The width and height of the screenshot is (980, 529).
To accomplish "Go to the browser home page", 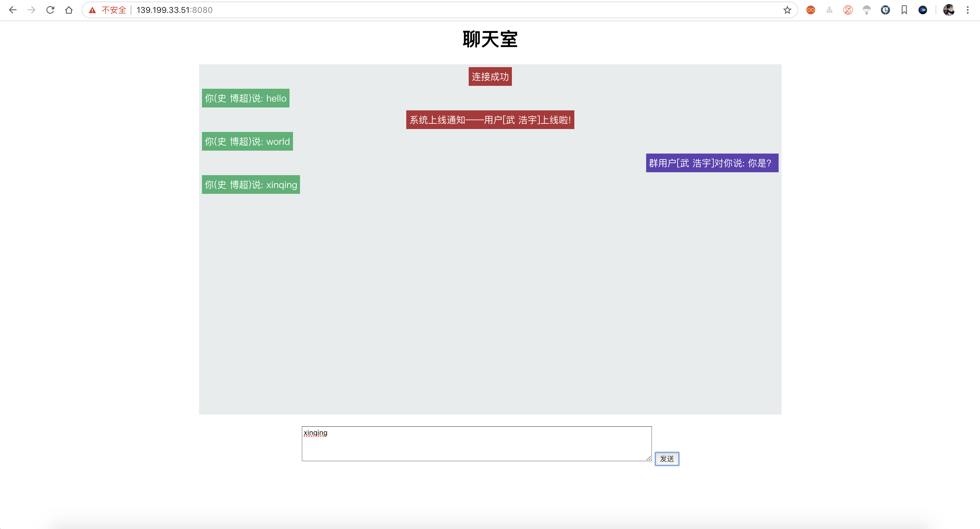I will click(69, 10).
